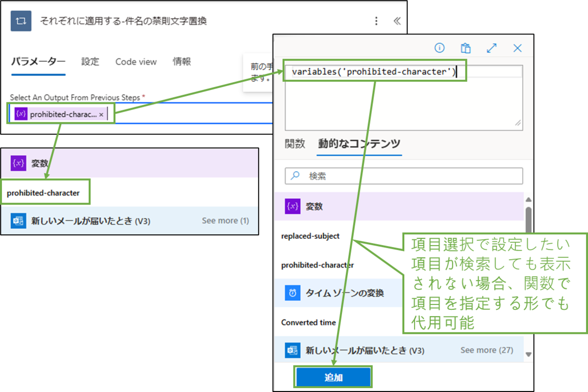Click the Apply to each loop icon
Viewport: 588px width, 392px height.
[22, 21]
